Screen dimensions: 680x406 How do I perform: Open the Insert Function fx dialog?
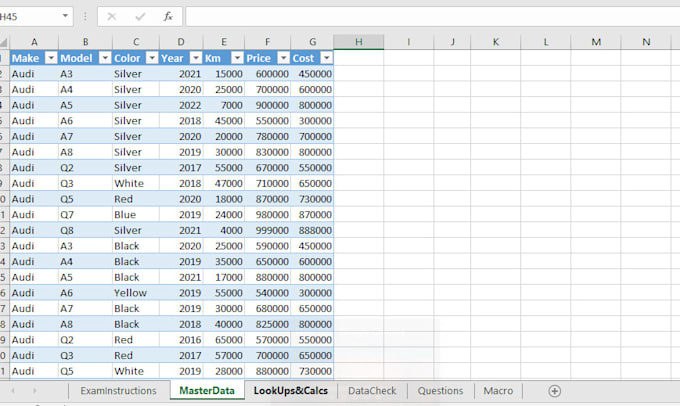168,17
